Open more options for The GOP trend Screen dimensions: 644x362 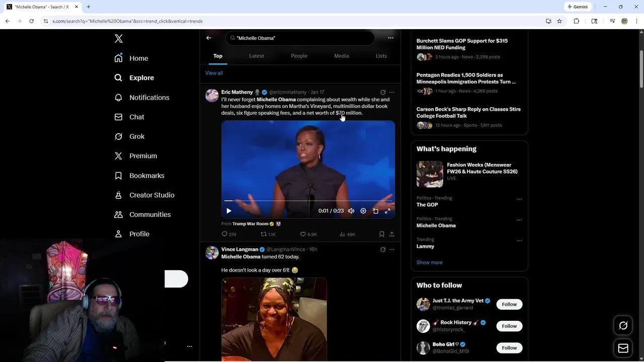pyautogui.click(x=519, y=199)
